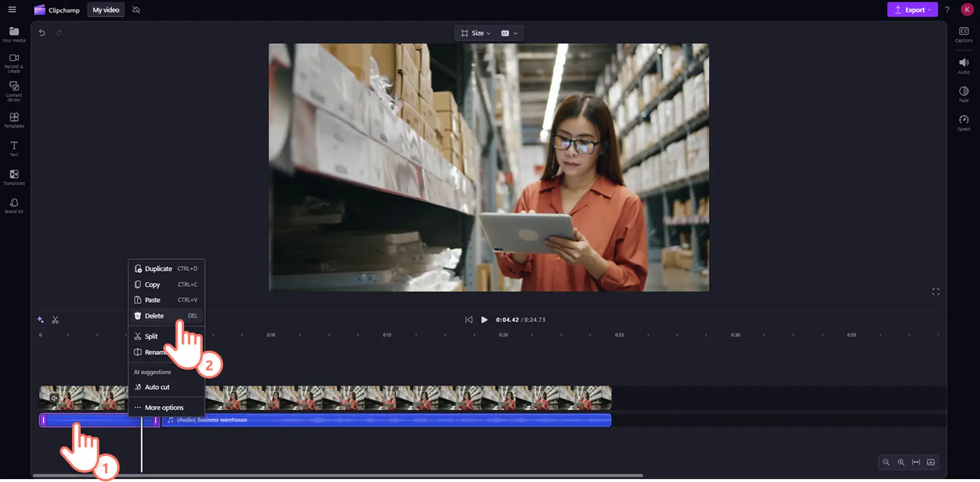Open Speed properties panel
The height and width of the screenshot is (482, 980).
964,123
